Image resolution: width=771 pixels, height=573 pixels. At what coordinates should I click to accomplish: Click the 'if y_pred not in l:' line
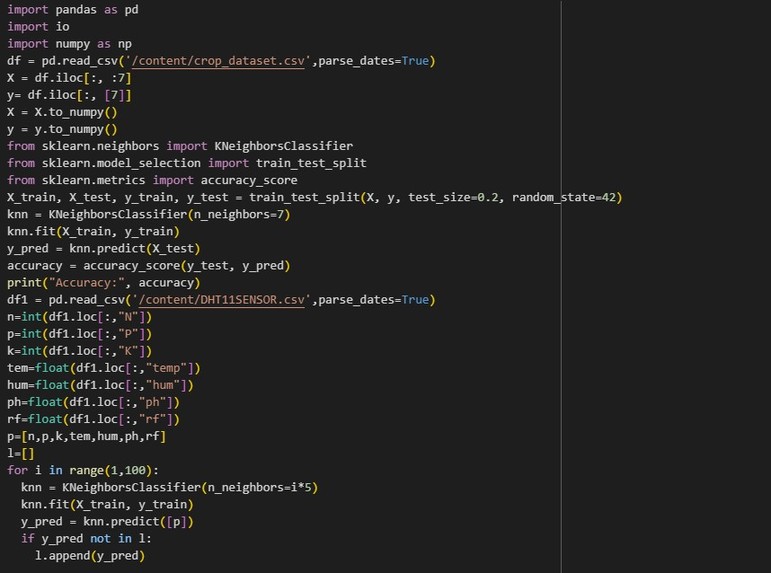point(87,539)
